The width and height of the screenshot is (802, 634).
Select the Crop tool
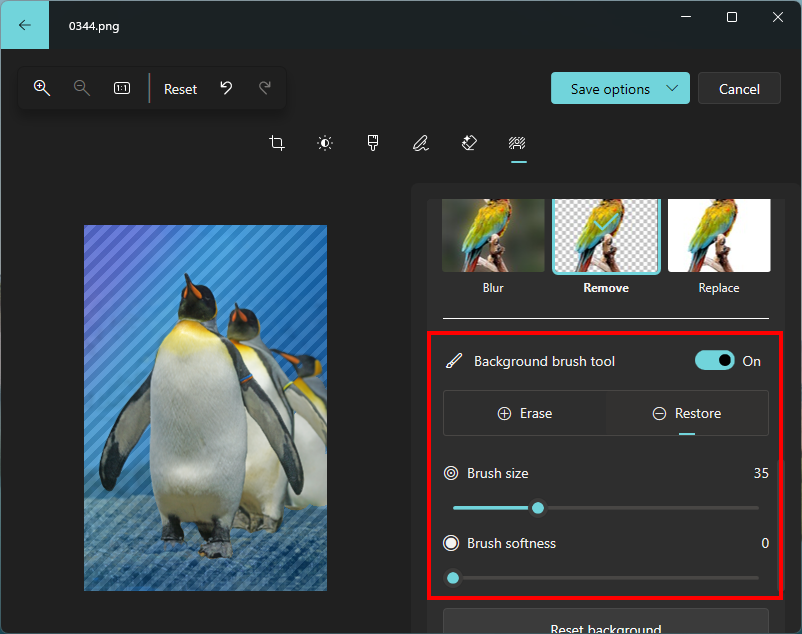(277, 143)
